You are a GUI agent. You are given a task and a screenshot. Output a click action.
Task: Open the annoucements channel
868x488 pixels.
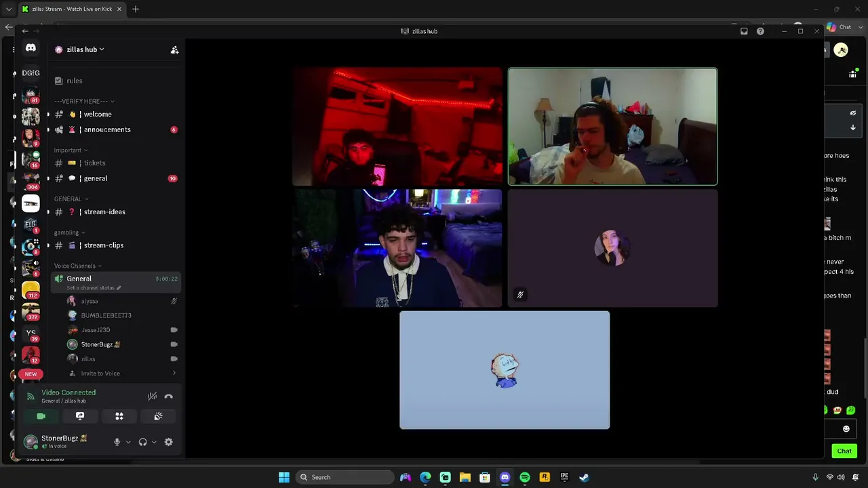tap(115, 129)
